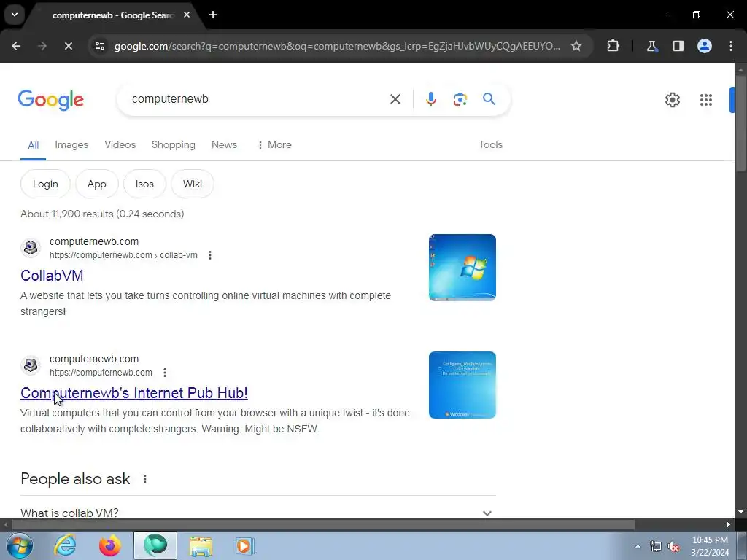Viewport: 747px width, 560px height.
Task: Apply the Isos search chip
Action: pos(144,184)
